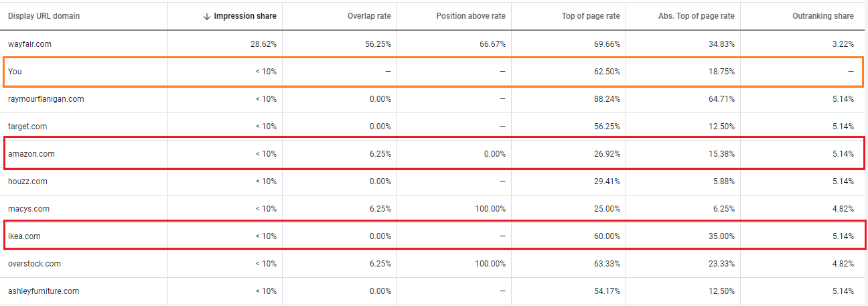Sort by Overlap rate column header
Viewport: 868px width, 306px height.
[370, 16]
